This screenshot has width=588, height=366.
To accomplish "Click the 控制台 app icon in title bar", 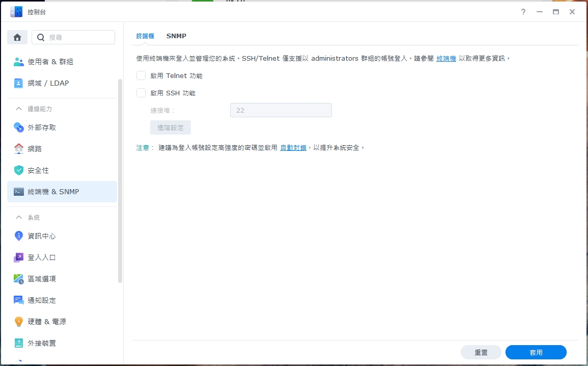I will coord(16,12).
